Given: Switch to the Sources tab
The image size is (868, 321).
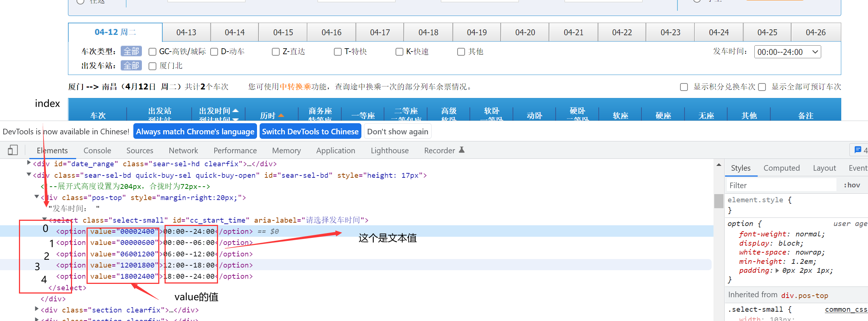Looking at the screenshot, I should [140, 150].
